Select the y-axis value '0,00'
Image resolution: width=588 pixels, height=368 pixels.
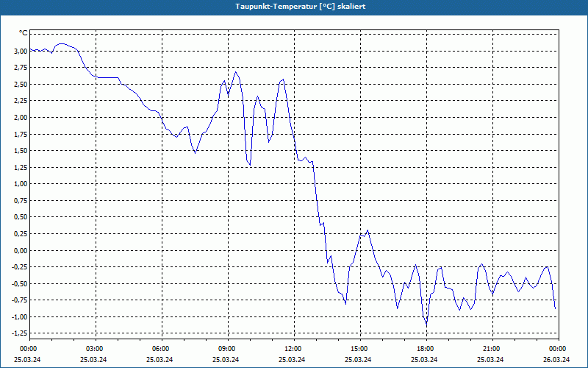pyautogui.click(x=21, y=250)
